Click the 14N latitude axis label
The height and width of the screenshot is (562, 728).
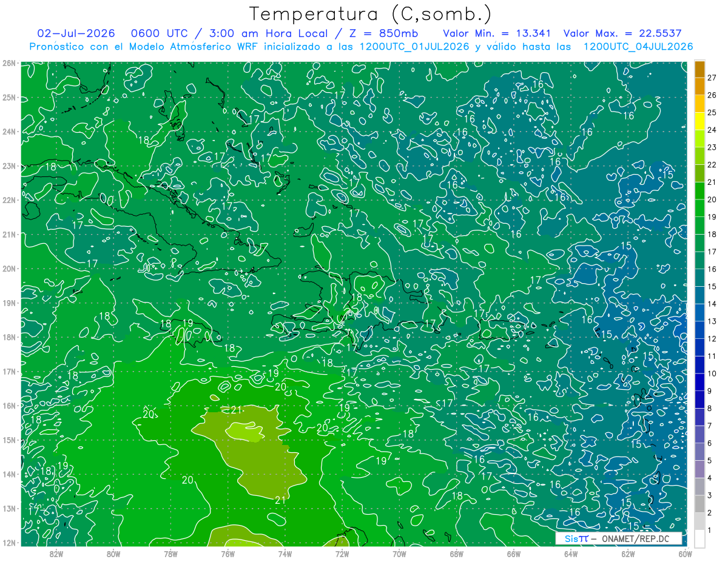9,474
